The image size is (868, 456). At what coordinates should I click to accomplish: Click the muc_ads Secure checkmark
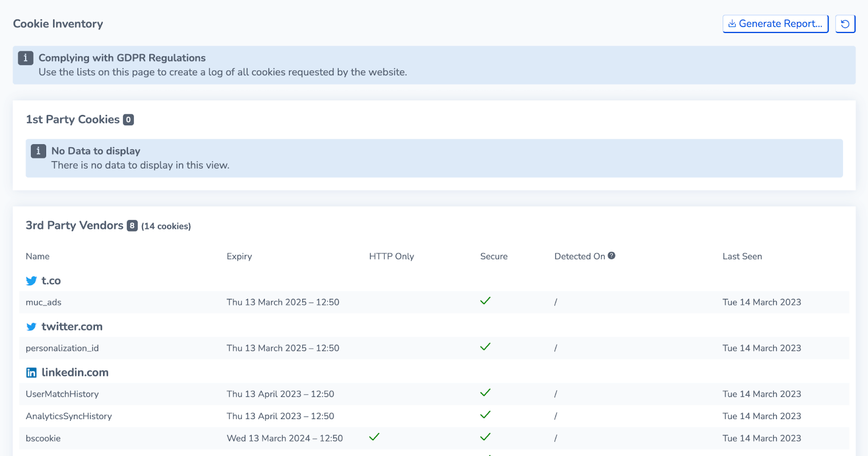coord(486,301)
